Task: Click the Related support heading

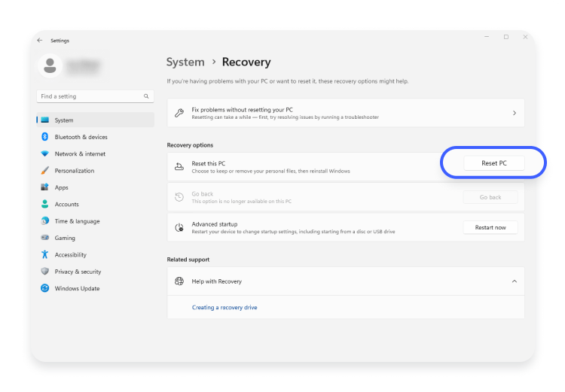Action: pyautogui.click(x=188, y=260)
